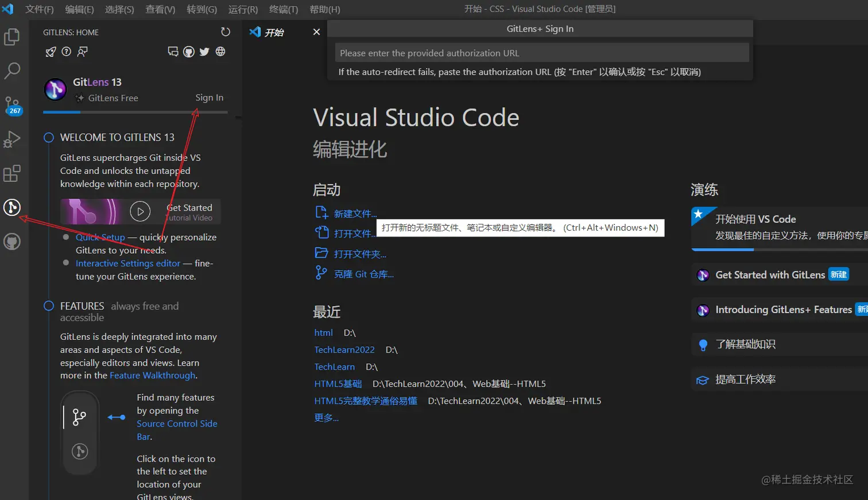Open the GitLens rocket upgrade icon
The image size is (868, 500).
point(50,52)
